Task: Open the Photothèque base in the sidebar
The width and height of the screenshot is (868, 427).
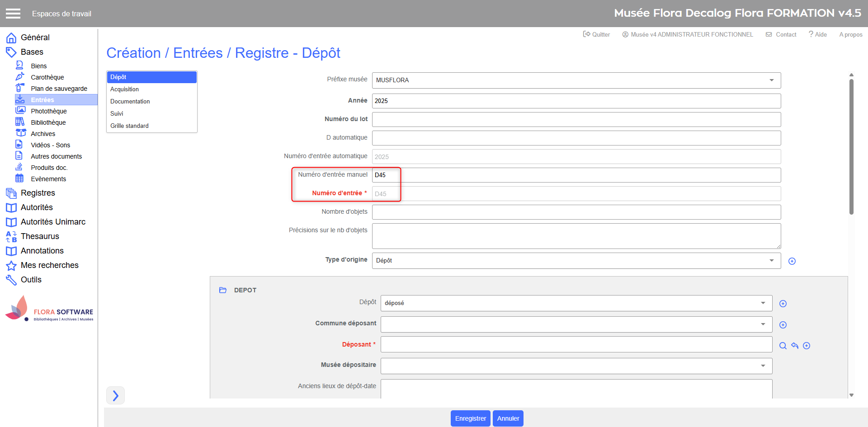Action: pyautogui.click(x=48, y=111)
